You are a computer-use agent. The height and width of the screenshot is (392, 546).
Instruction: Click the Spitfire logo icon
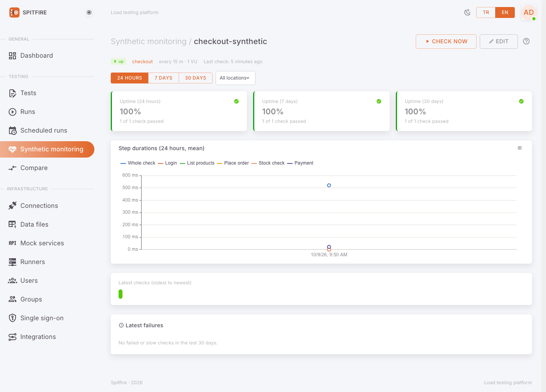pyautogui.click(x=14, y=12)
